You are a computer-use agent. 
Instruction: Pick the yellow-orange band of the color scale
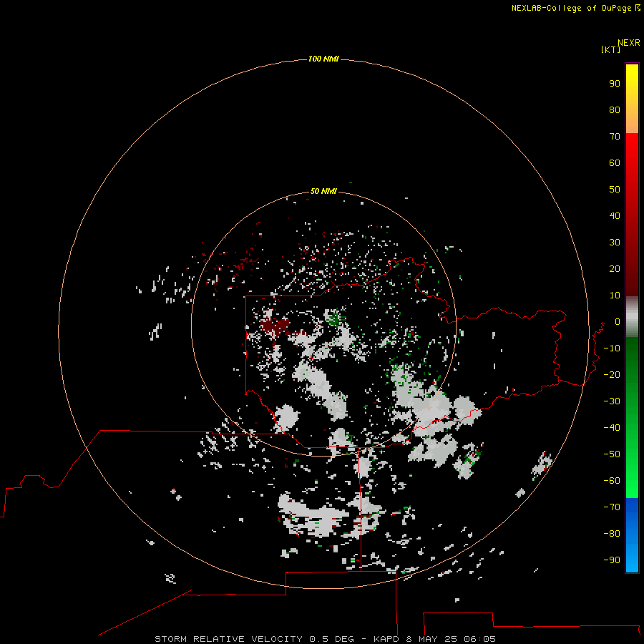[632, 99]
